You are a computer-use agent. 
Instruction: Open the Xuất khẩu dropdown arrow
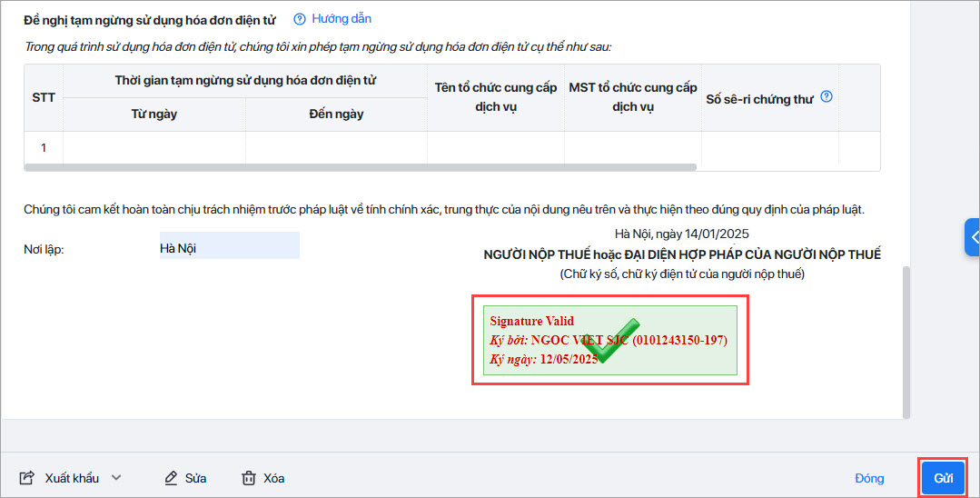116,478
